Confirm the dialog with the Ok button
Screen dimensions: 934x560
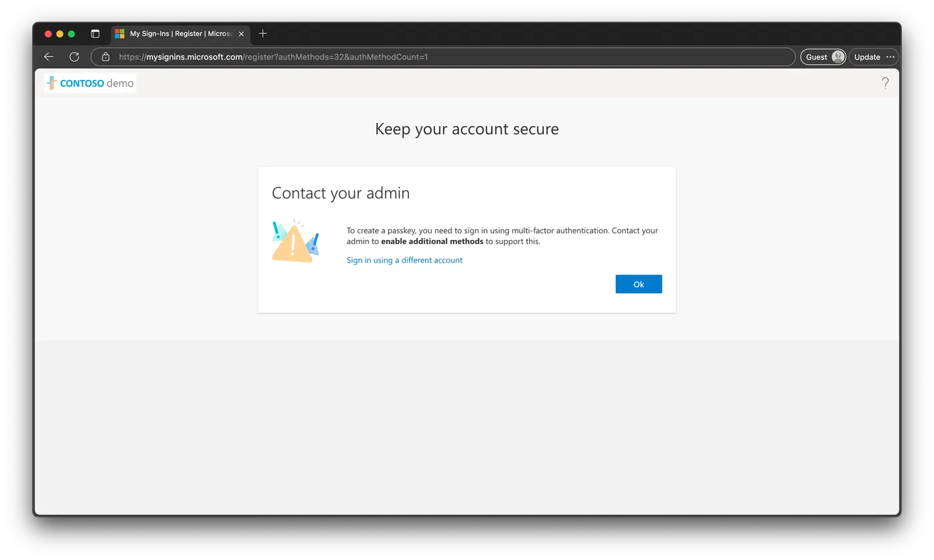tap(638, 284)
